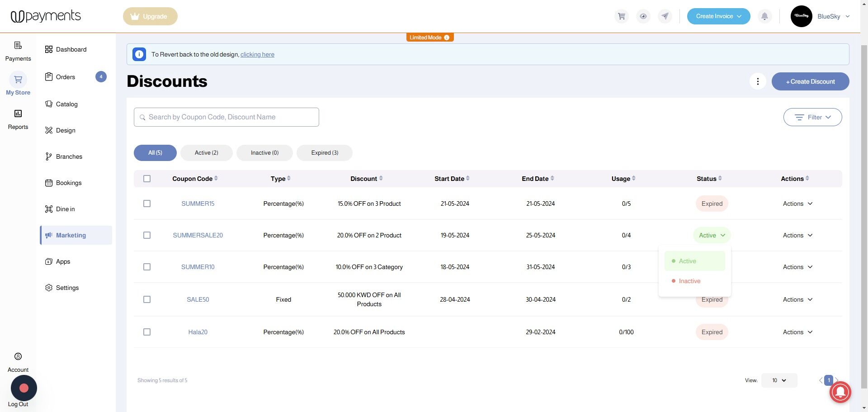The height and width of the screenshot is (412, 868).
Task: Tick the select-all checkbox in table header
Action: click(147, 179)
